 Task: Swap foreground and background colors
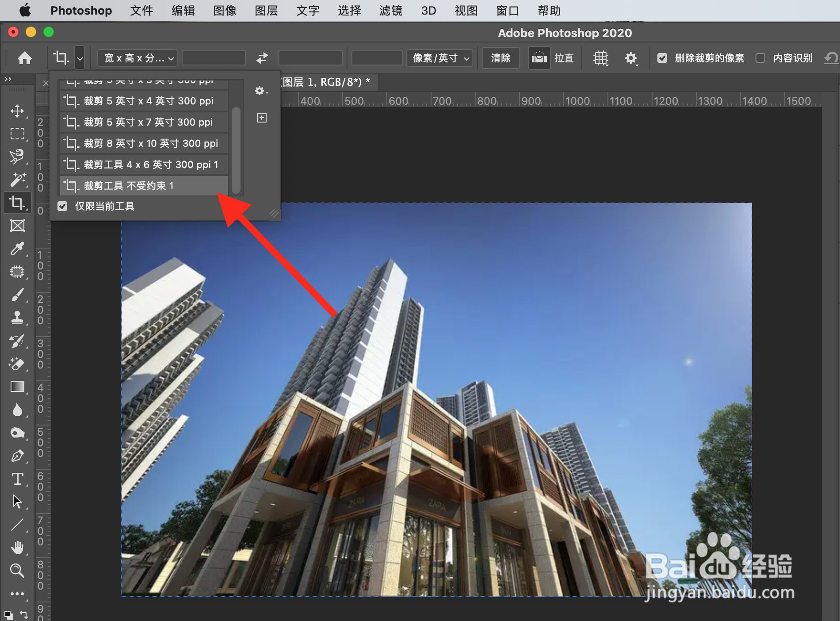24,614
